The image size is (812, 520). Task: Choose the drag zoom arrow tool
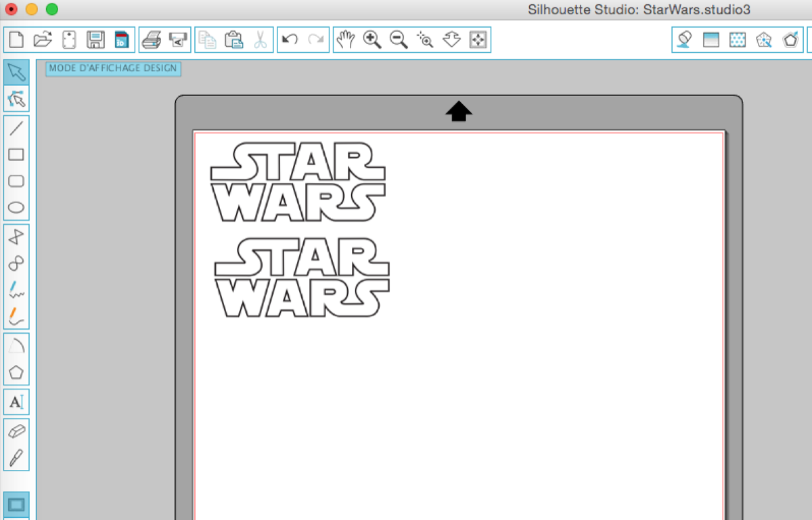pyautogui.click(x=451, y=39)
